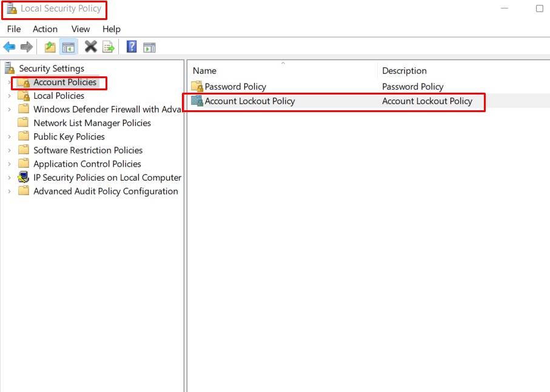Click the Delete X toolbar icon
550x392 pixels.
click(91, 47)
